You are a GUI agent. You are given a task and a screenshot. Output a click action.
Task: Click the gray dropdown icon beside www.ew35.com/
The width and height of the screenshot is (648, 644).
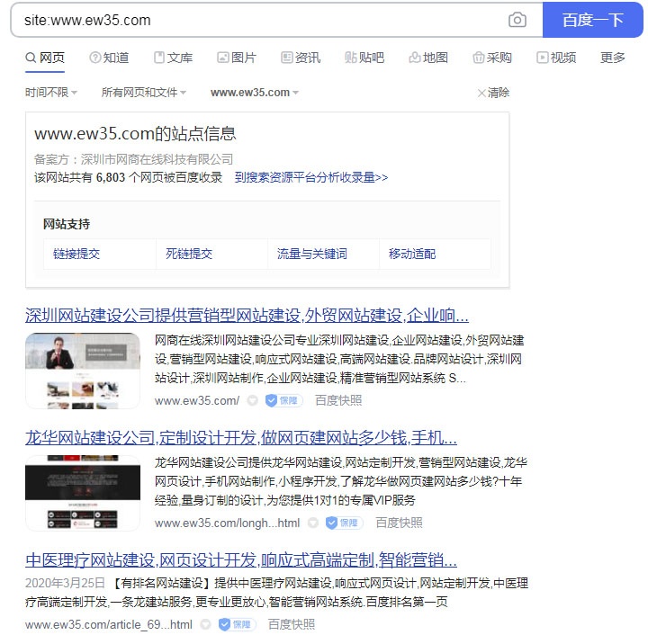tap(253, 400)
